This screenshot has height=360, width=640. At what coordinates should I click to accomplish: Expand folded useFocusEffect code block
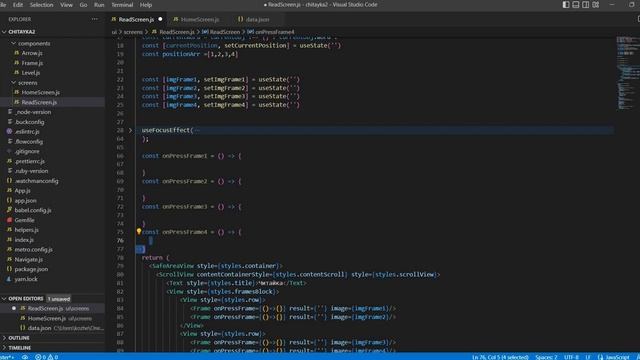tap(130, 130)
